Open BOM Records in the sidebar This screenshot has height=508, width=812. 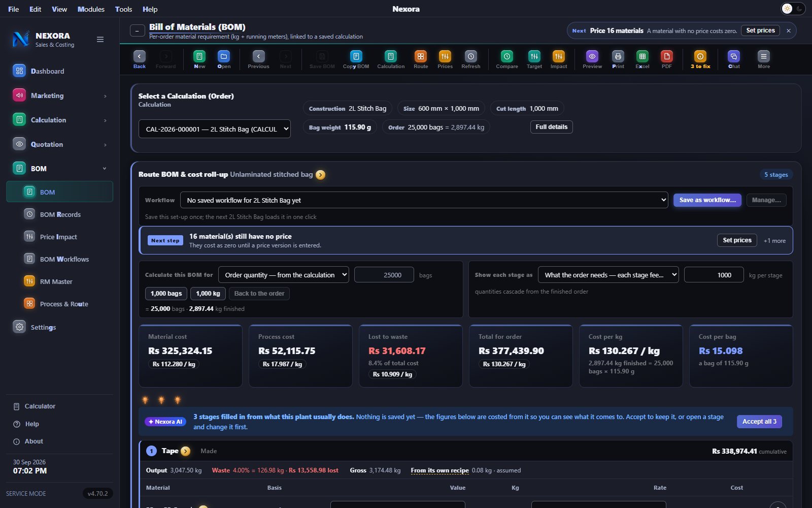[59, 214]
